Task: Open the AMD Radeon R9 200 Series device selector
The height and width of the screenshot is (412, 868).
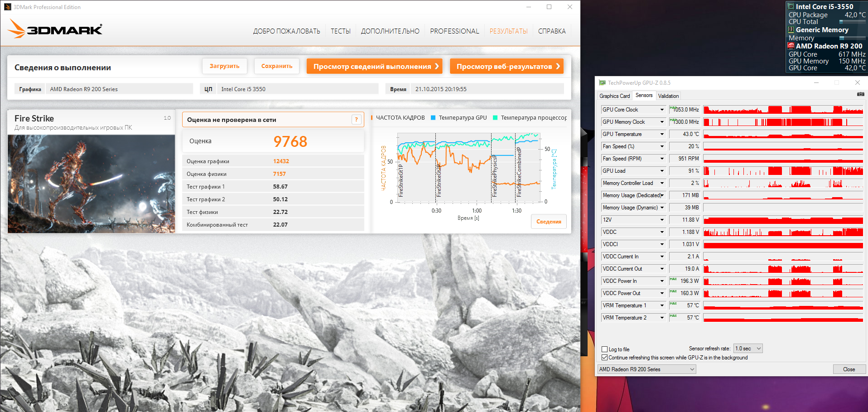Action: point(647,369)
